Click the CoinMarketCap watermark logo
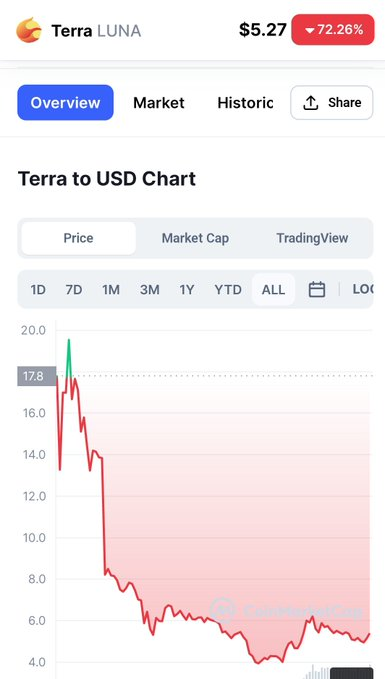385x679 pixels. pyautogui.click(x=223, y=611)
